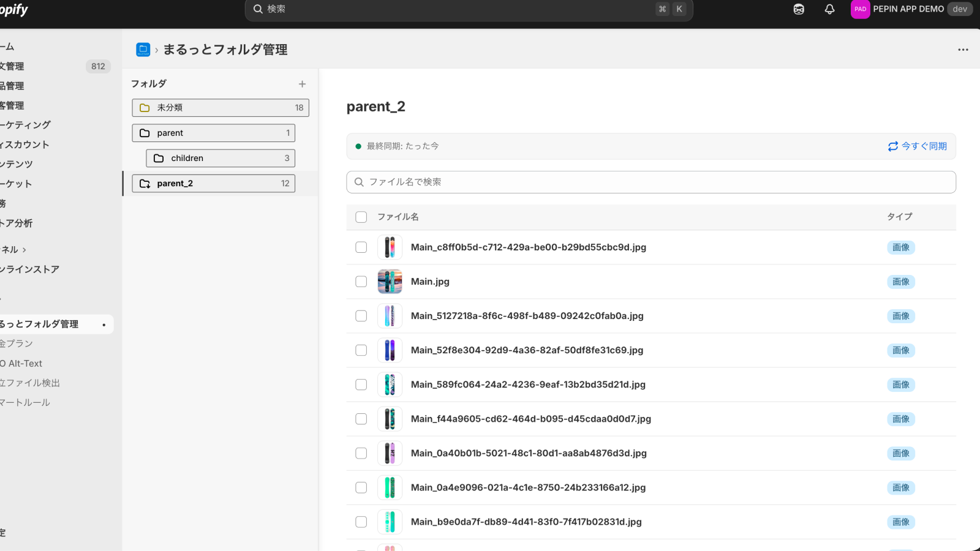The height and width of the screenshot is (551, 980).
Task: Expand the sales channels chevron in sidebar
Action: pyautogui.click(x=24, y=250)
